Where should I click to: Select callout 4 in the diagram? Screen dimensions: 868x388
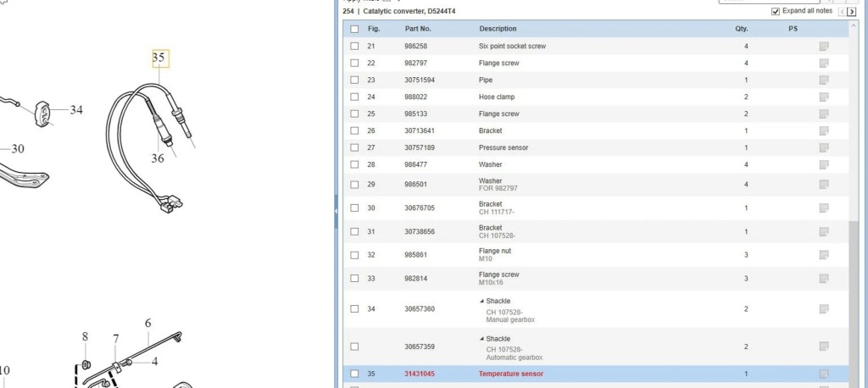click(154, 362)
